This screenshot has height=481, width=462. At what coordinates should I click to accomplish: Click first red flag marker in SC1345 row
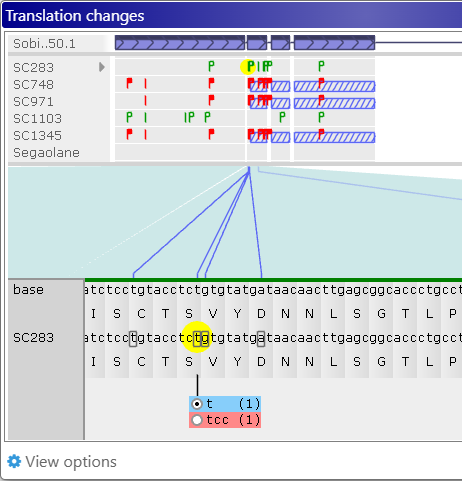(129, 134)
